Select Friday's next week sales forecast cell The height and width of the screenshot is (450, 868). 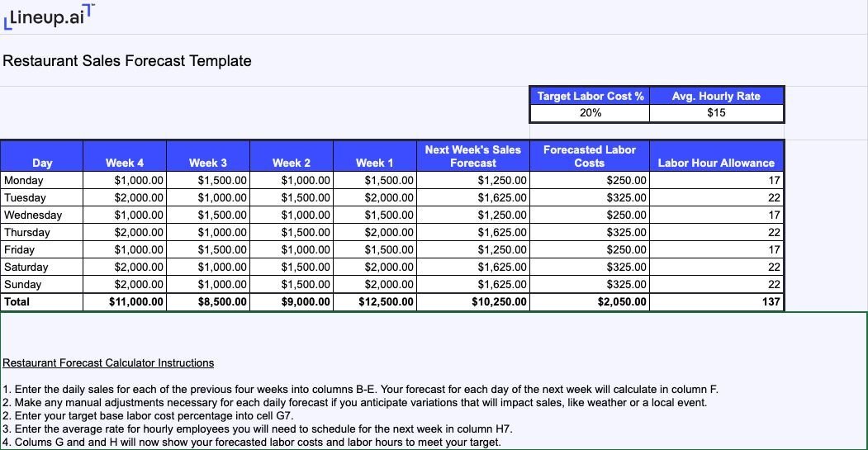click(x=472, y=249)
